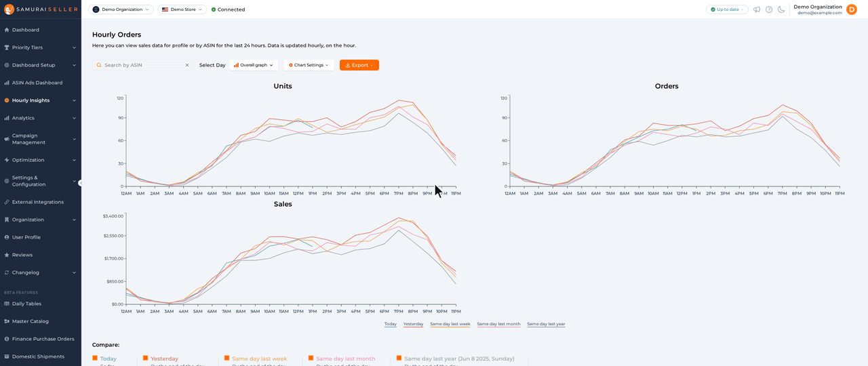Image resolution: width=868 pixels, height=366 pixels.
Task: Clear the ASIN search with X icon
Action: coord(187,65)
